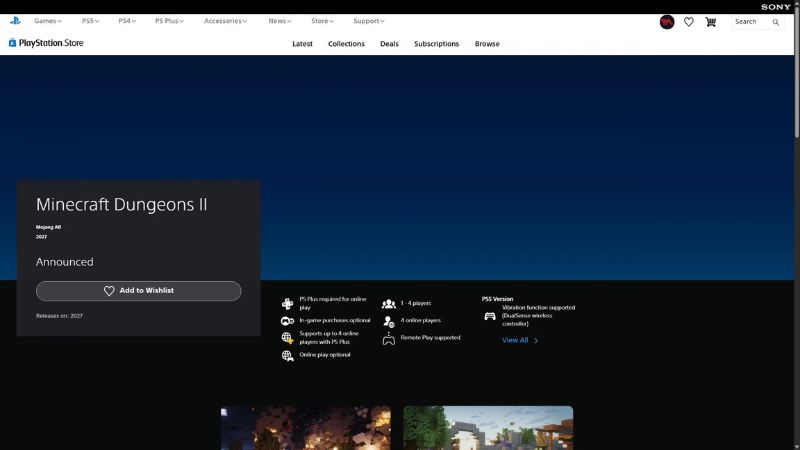Expand the PS4 dropdown menu
This screenshot has width=800, height=450.
[x=127, y=21]
